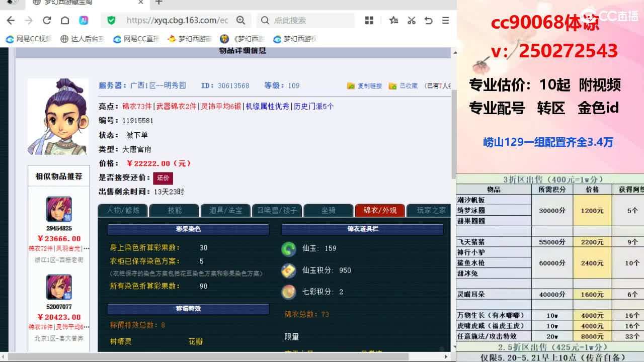The height and width of the screenshot is (362, 644).
Task: Click the 仙玉 green jade icon
Action: [x=288, y=248]
